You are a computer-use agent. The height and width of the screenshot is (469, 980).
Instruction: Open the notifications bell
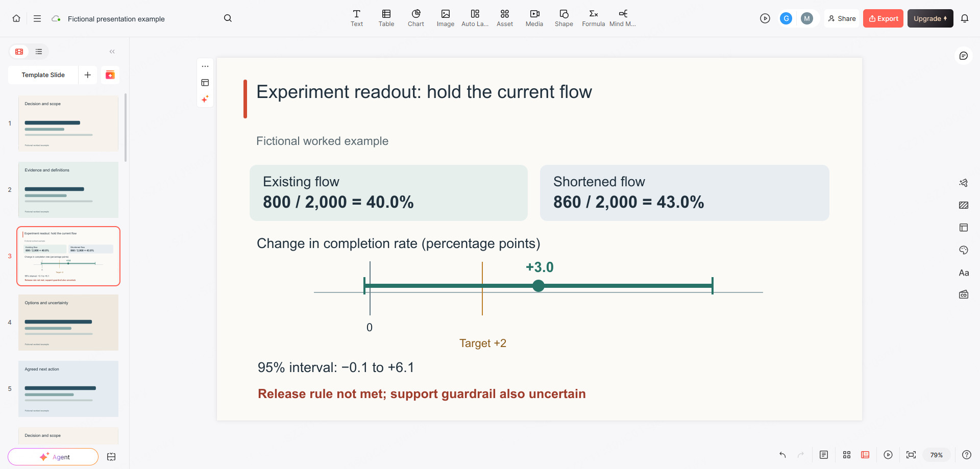tap(965, 18)
